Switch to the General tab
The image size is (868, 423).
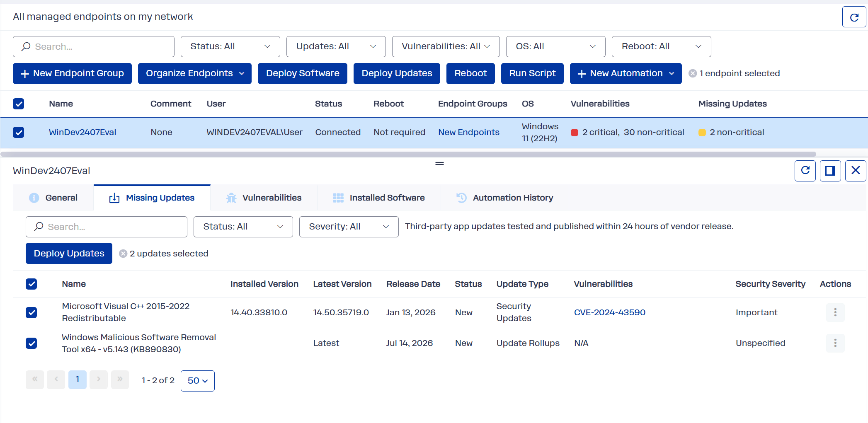53,198
